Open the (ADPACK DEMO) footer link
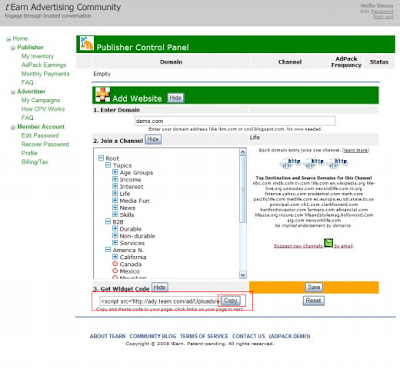This screenshot has height=369, width=400. point(289,336)
